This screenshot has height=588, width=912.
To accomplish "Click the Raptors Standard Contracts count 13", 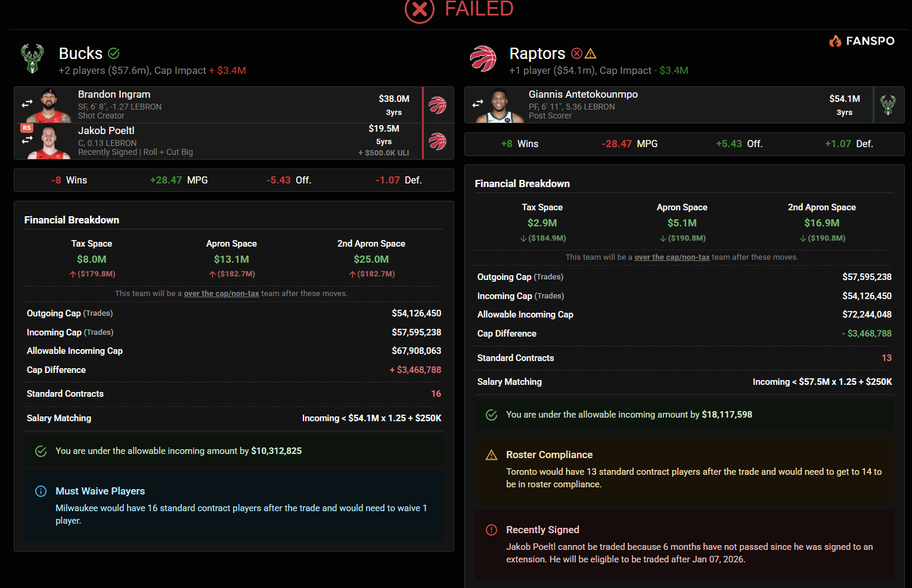I will (x=887, y=358).
